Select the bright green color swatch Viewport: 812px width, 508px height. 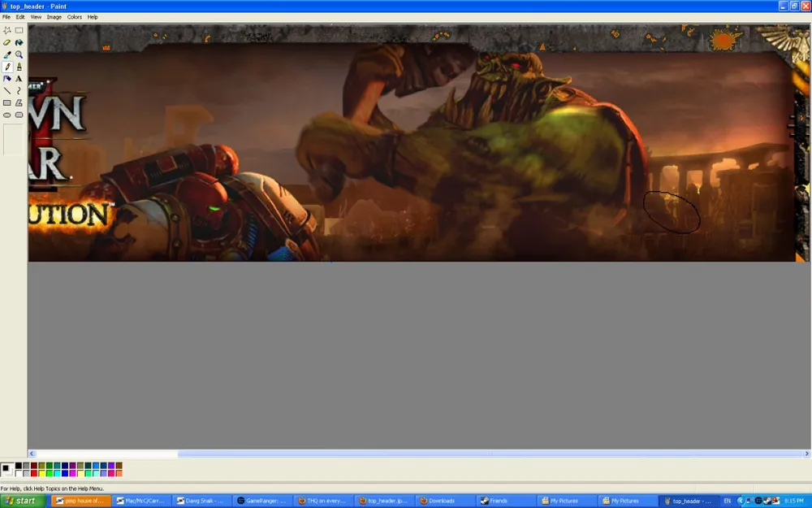[x=50, y=473]
